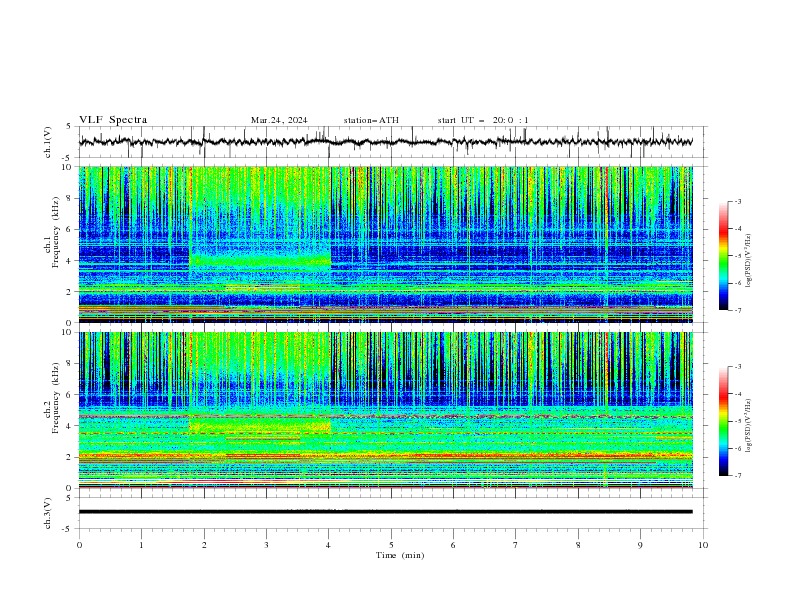This screenshot has height=612, width=792.
Task: Click the ch.2 spectrogram panel
Action: click(385, 410)
